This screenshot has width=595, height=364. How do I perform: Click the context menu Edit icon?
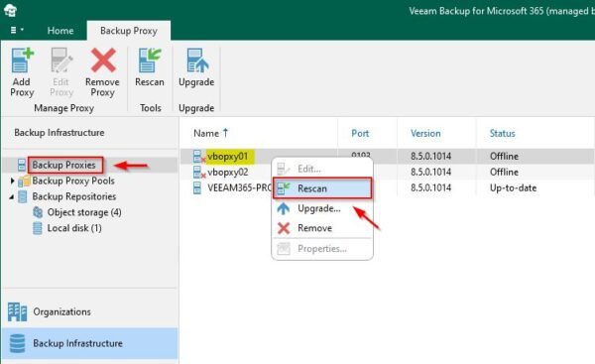click(284, 169)
